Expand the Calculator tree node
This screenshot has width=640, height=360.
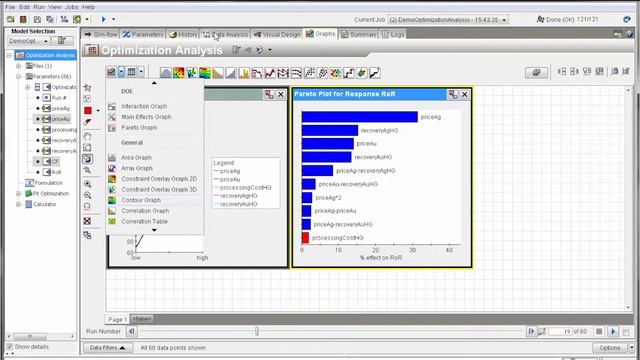point(18,204)
